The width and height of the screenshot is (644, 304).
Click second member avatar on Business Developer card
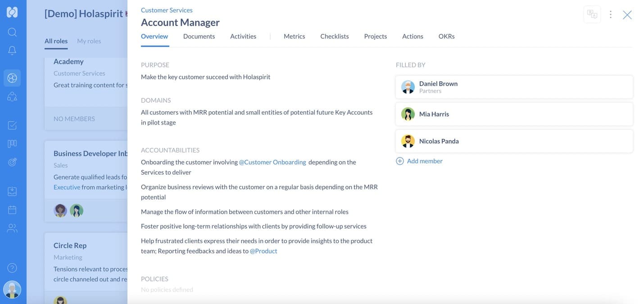pos(77,211)
